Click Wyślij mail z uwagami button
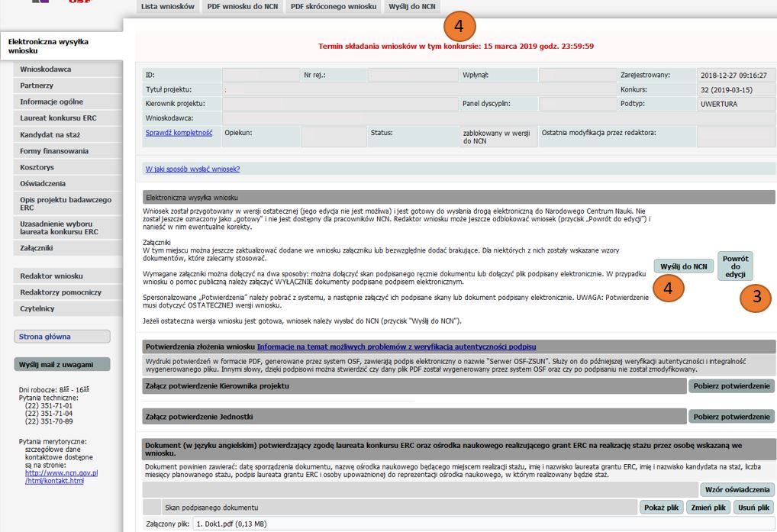The width and height of the screenshot is (777, 532). pyautogui.click(x=62, y=365)
